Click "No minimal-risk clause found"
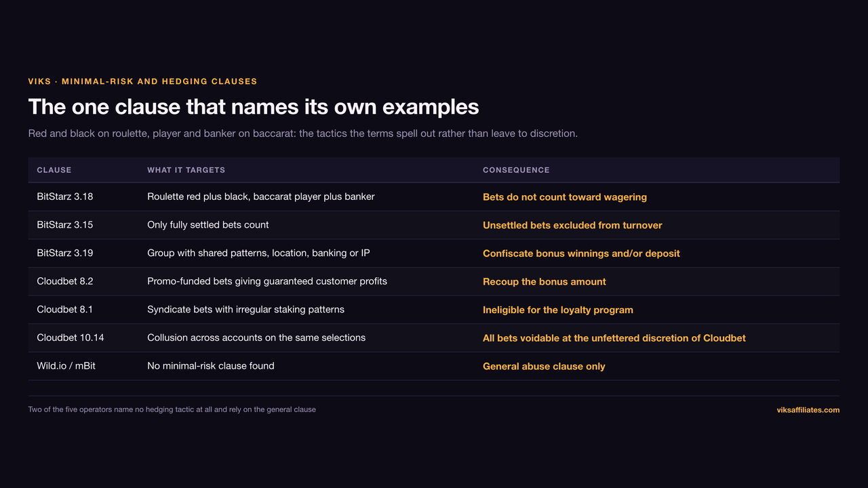The width and height of the screenshot is (868, 488). tap(211, 366)
